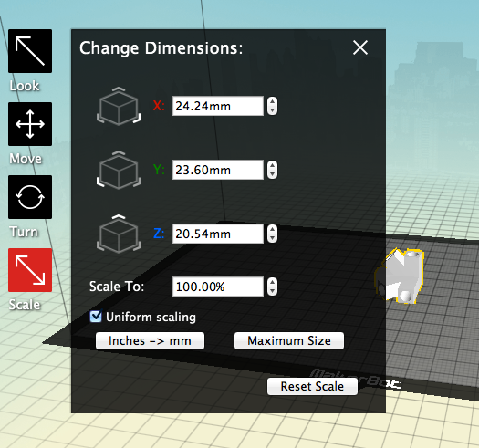The height and width of the screenshot is (448, 479).
Task: Select the Move tool
Action: pos(30,124)
